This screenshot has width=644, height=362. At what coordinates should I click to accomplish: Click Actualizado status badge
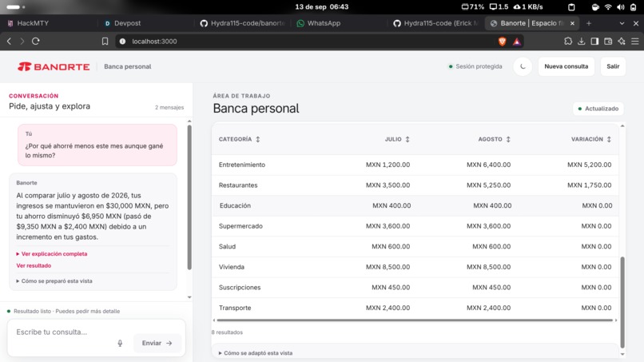point(598,109)
